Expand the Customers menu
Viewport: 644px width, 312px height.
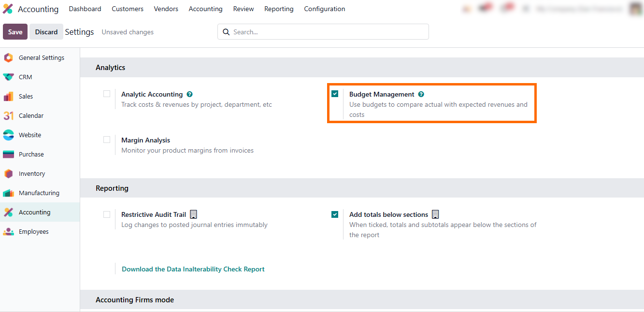pyautogui.click(x=128, y=9)
